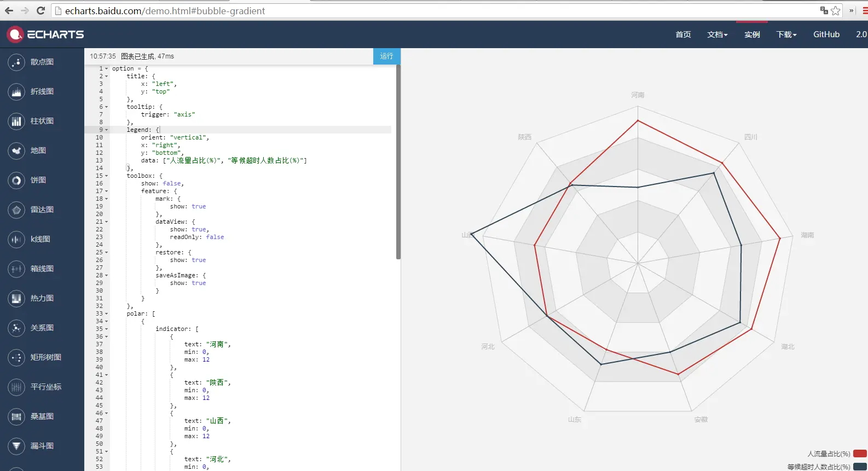Choose the bar chart (柱状图) icon

coord(16,121)
